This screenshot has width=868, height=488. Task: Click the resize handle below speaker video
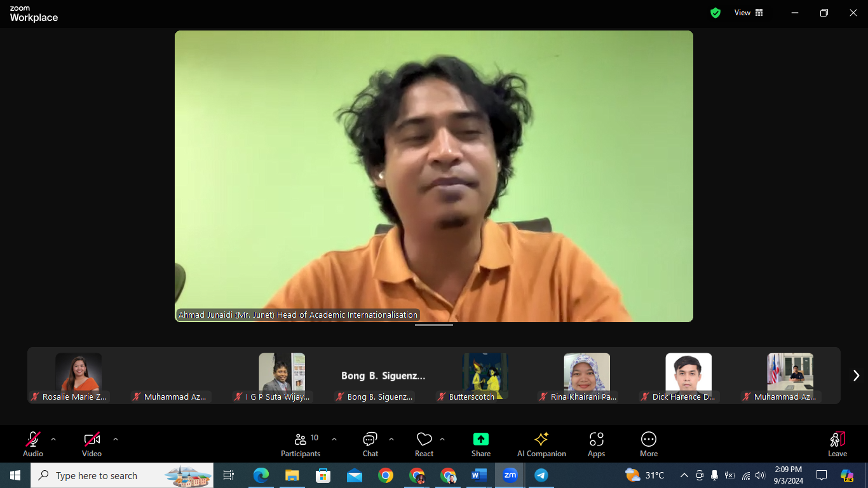coord(434,325)
